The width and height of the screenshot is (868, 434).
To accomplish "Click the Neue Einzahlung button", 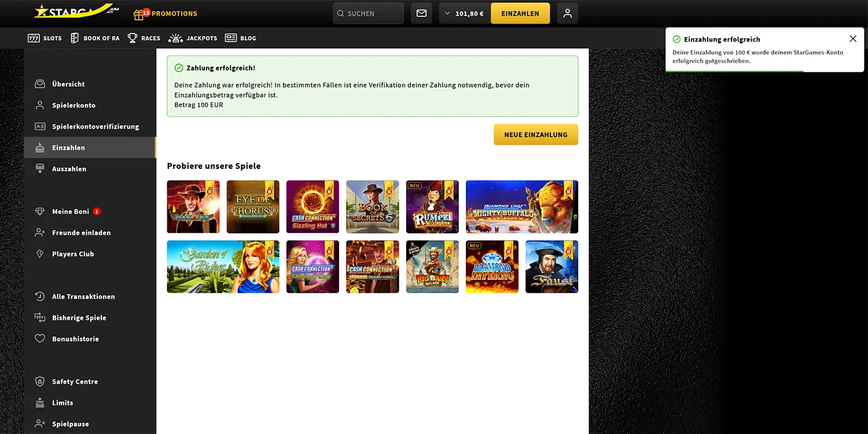I will pos(536,134).
